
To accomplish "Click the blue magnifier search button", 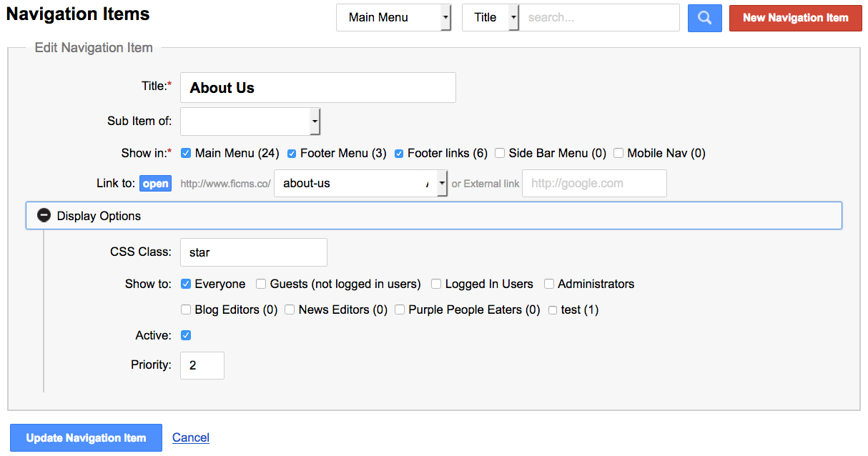I will pos(704,18).
